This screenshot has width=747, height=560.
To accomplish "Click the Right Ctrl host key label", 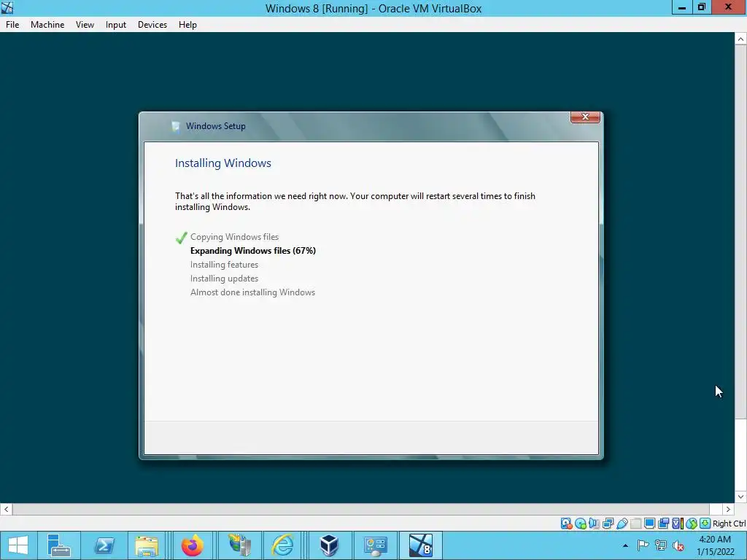I will pyautogui.click(x=729, y=524).
